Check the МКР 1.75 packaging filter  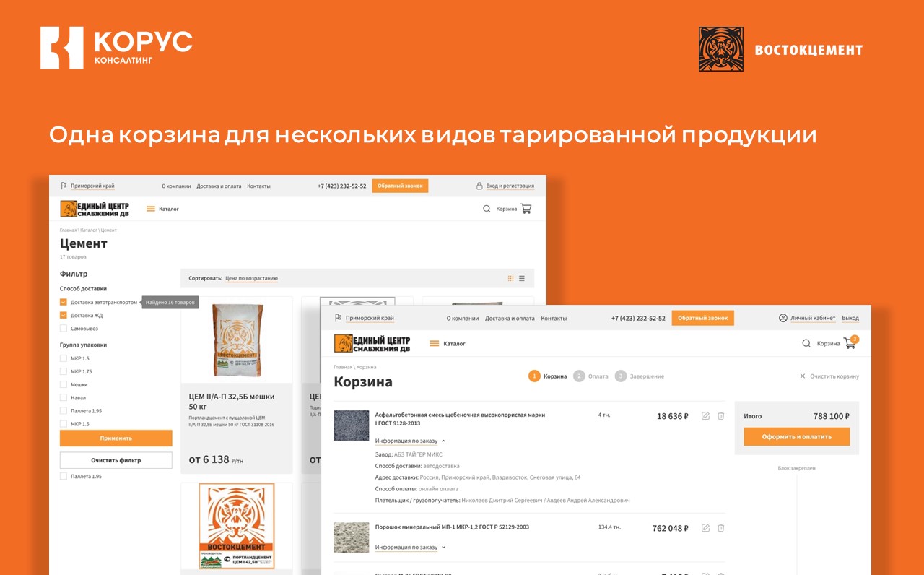tap(64, 371)
